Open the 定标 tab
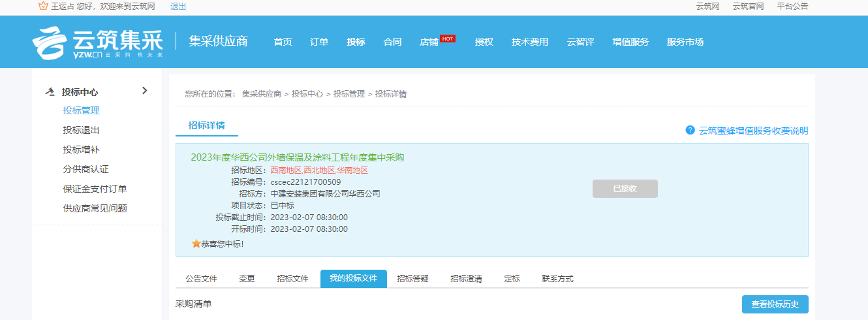The width and height of the screenshot is (868, 320). (512, 279)
